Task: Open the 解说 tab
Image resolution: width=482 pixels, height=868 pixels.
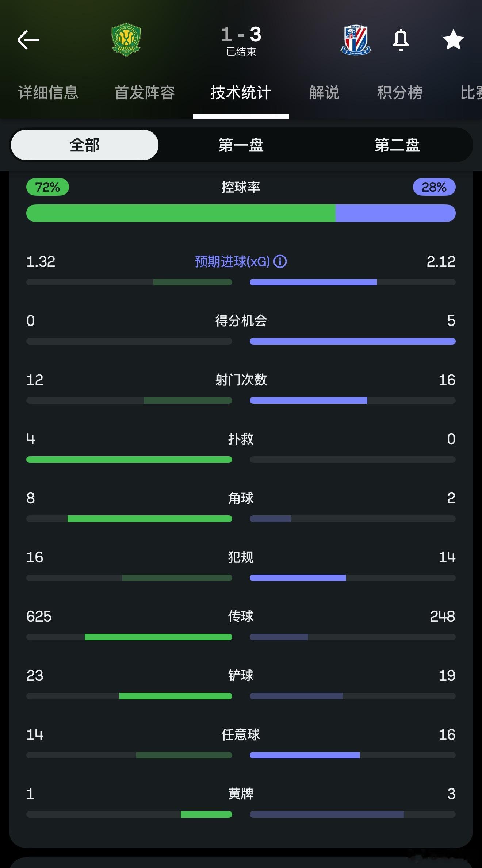Action: tap(324, 93)
